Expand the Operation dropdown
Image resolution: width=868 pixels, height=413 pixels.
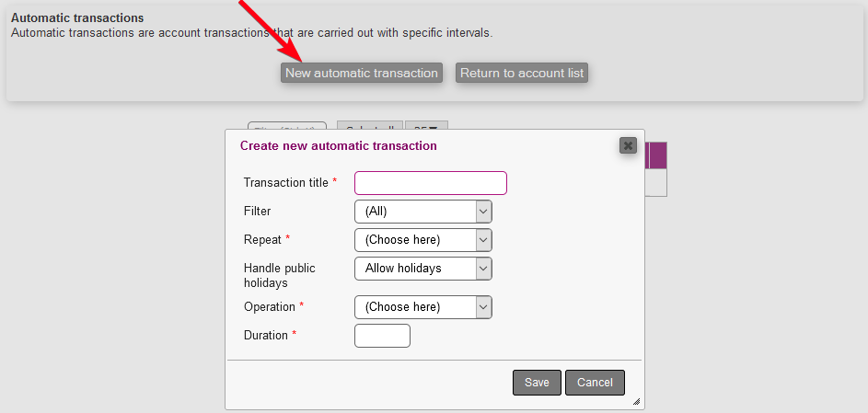(x=422, y=306)
